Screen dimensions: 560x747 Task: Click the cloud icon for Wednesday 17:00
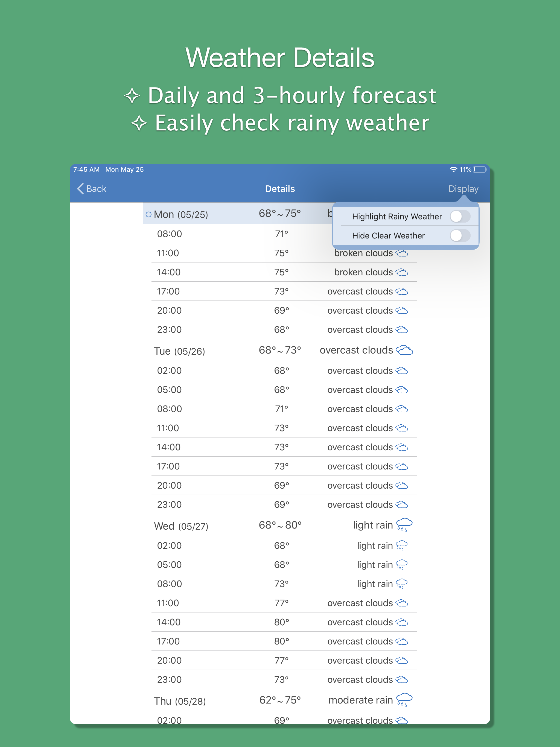tap(402, 641)
